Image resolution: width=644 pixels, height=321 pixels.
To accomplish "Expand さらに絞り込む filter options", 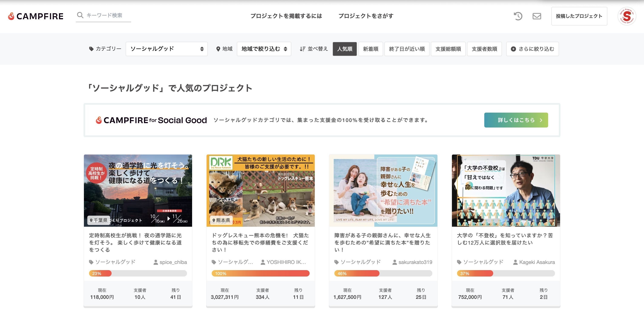I will coord(532,49).
